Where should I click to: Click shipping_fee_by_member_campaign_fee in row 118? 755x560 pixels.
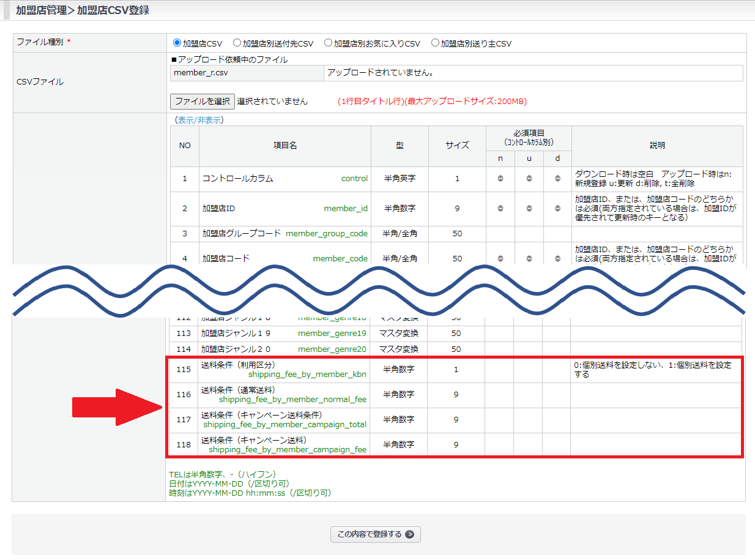(288, 449)
